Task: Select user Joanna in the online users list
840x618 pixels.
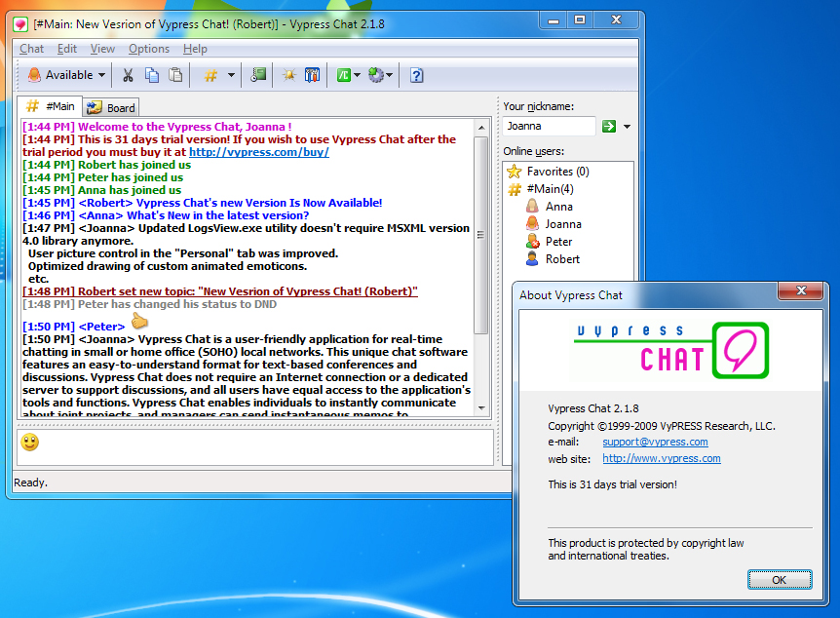Action: [x=554, y=224]
